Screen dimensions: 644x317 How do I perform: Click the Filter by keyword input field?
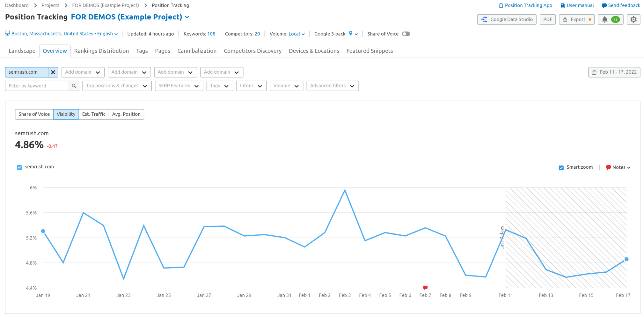pyautogui.click(x=37, y=86)
